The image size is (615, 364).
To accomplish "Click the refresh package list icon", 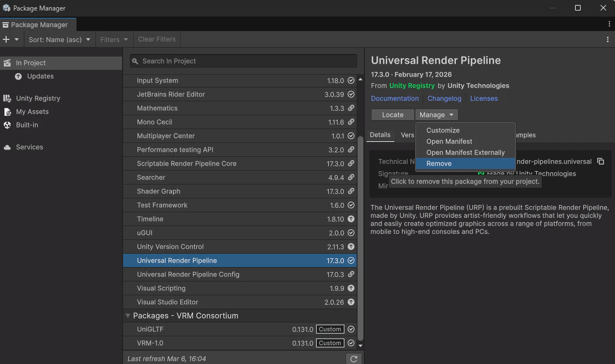I will 354,358.
